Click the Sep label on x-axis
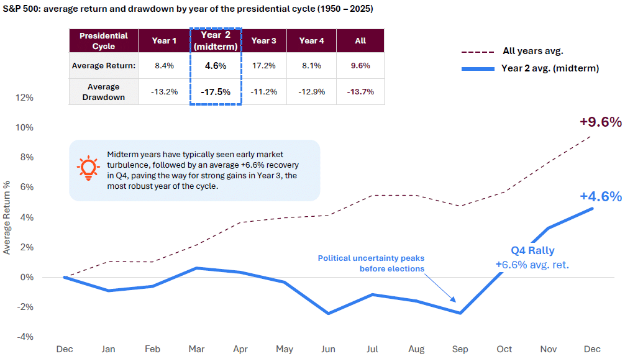Image resolution: width=625 pixels, height=364 pixels. [460, 349]
